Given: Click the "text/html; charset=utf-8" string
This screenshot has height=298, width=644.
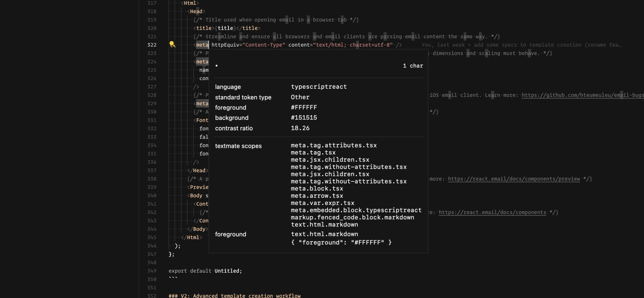Looking at the screenshot, I should point(353,45).
